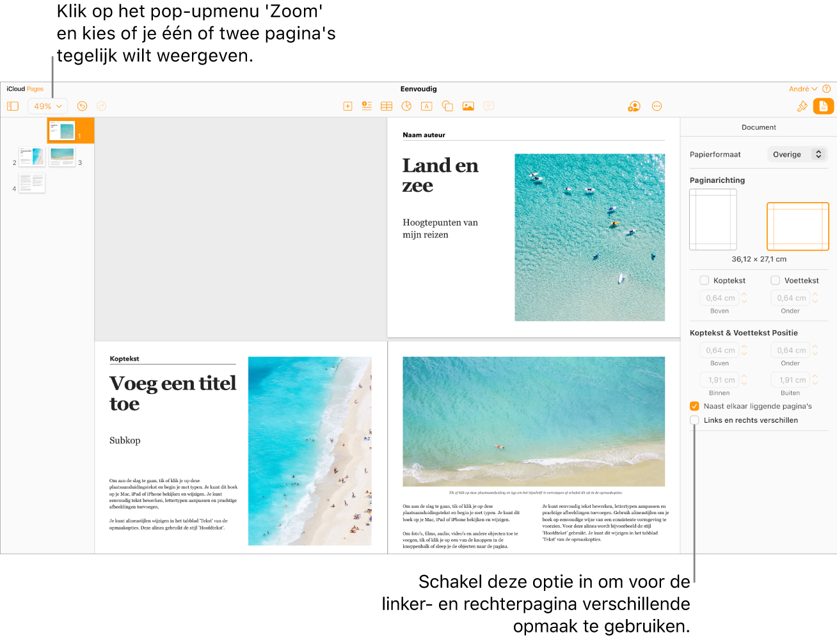Undo the last action
This screenshot has width=837, height=644.
tap(82, 106)
